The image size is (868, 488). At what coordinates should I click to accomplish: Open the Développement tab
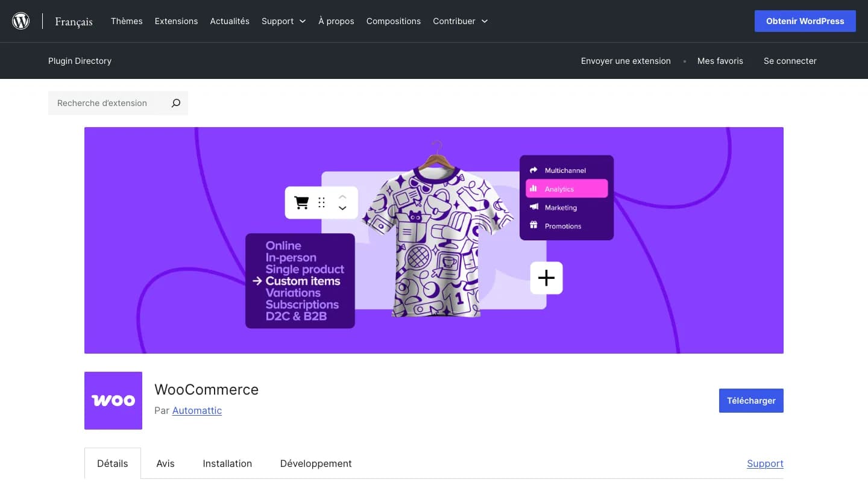(316, 463)
